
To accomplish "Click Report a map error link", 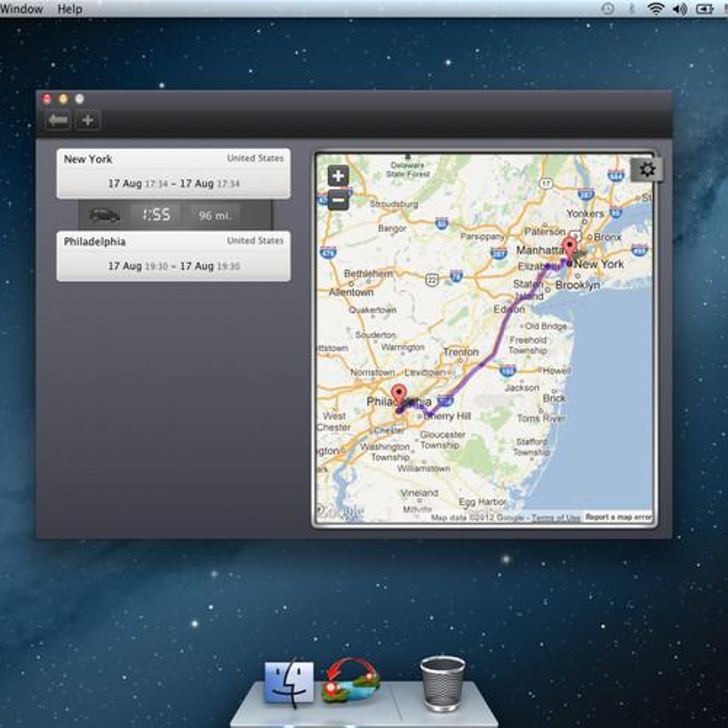I will pos(619,517).
